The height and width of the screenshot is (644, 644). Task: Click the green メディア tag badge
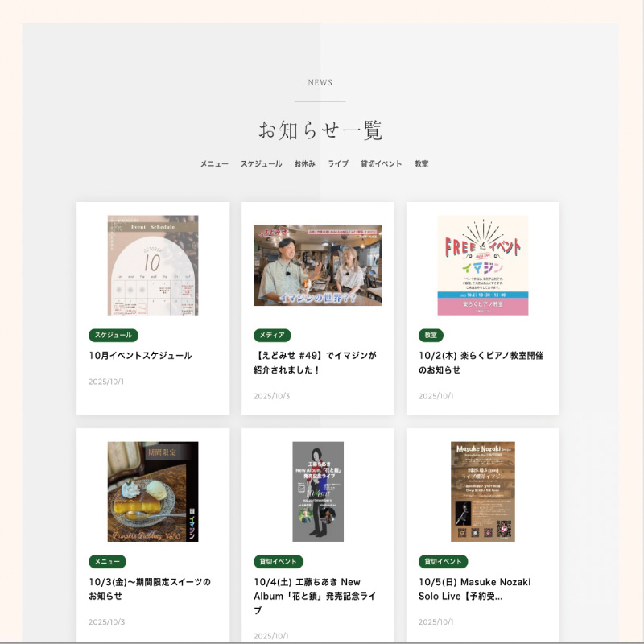[272, 335]
